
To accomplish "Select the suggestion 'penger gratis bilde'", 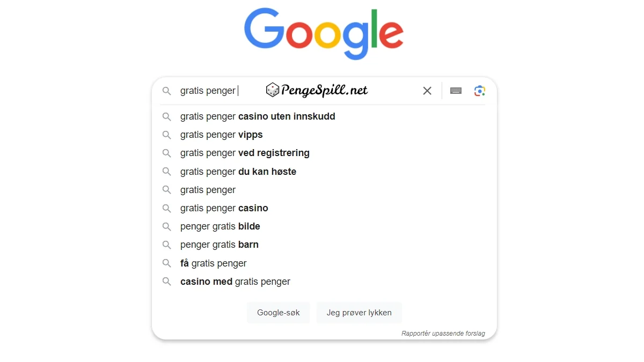I will [x=220, y=226].
